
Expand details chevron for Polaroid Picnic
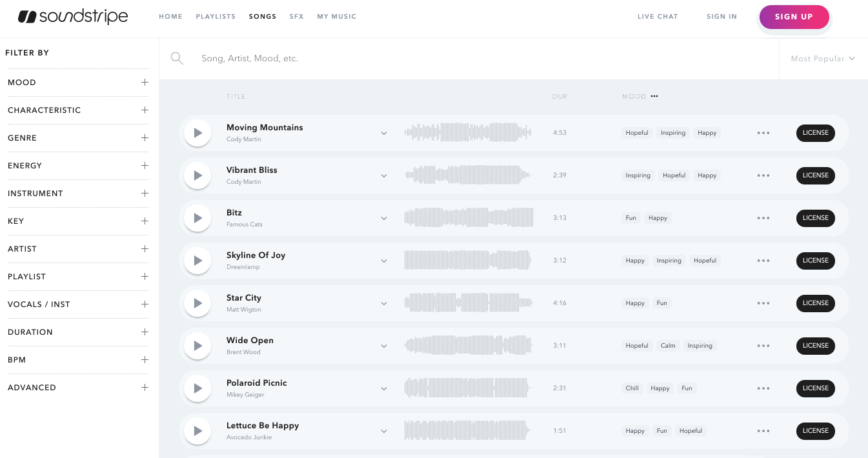(x=384, y=388)
